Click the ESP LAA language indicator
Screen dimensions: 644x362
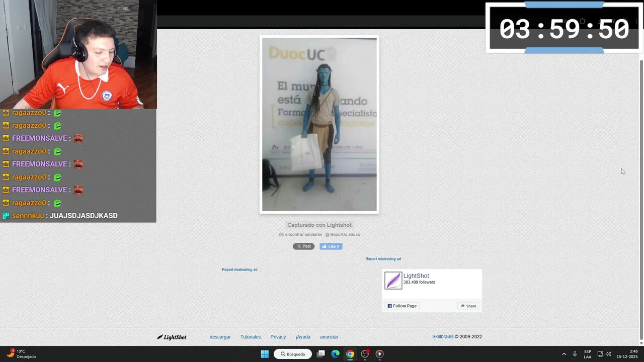[x=588, y=354]
